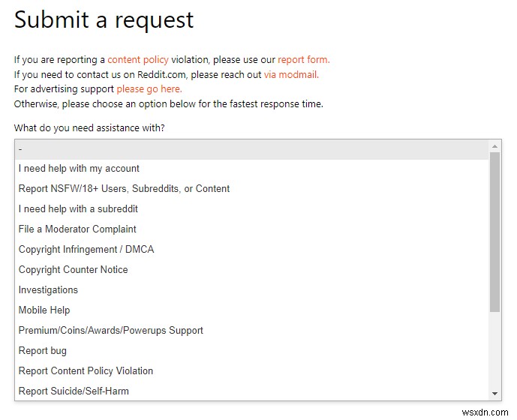Follow the via modmail link
This screenshot has height=420, width=517.
pyautogui.click(x=291, y=75)
